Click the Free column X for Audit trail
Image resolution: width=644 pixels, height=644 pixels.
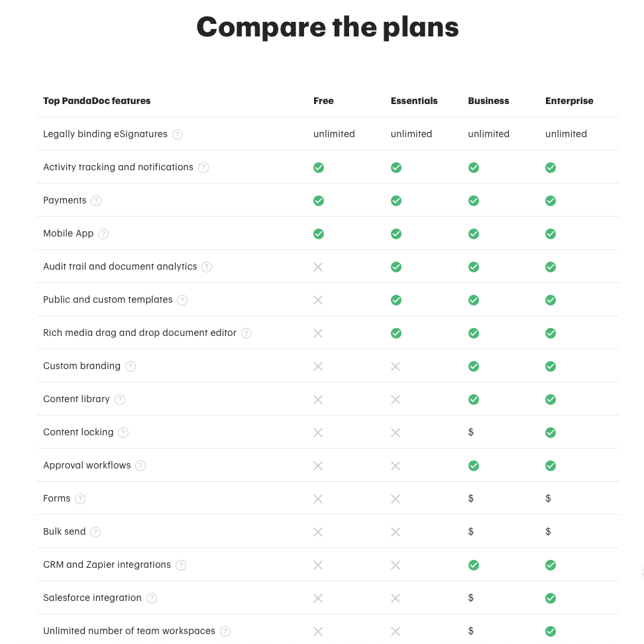pos(318,266)
